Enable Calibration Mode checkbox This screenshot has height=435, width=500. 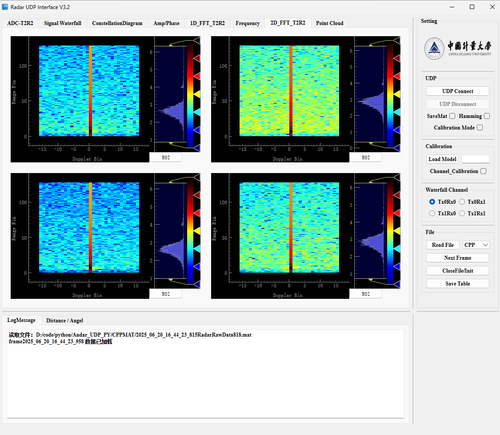[x=480, y=128]
